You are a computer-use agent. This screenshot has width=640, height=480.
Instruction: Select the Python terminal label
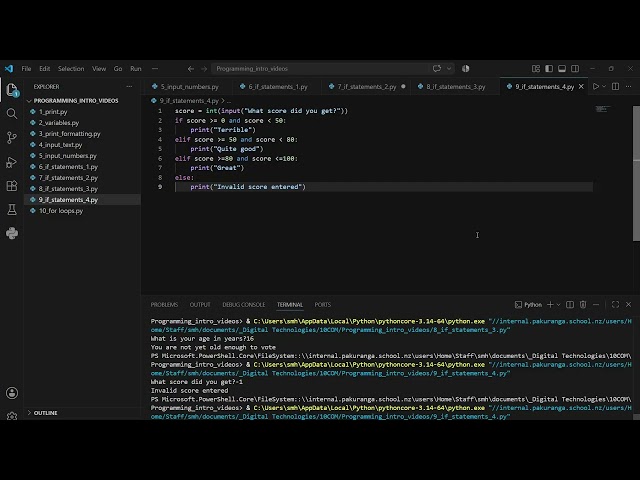point(528,304)
